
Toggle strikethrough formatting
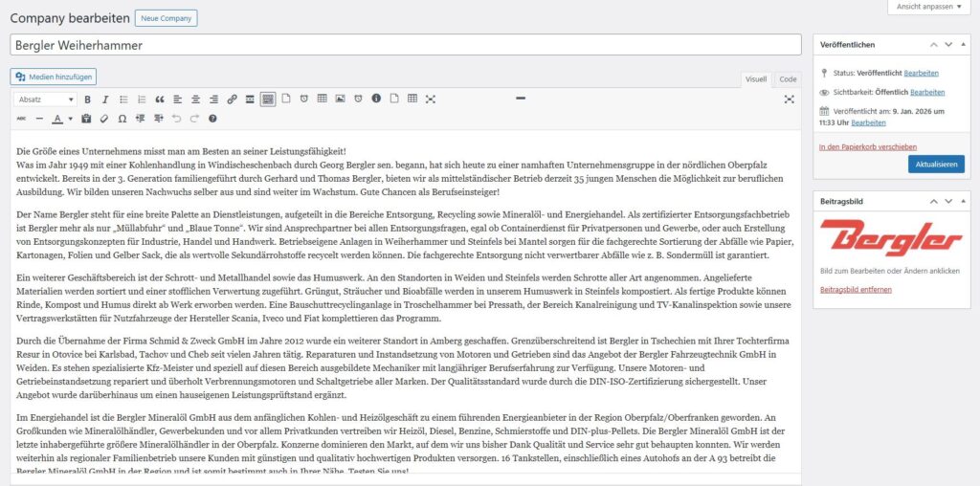click(x=22, y=119)
